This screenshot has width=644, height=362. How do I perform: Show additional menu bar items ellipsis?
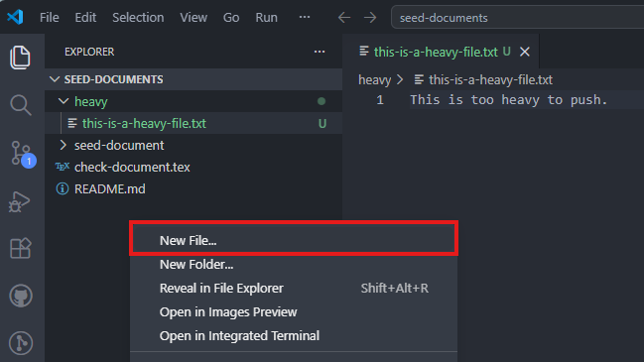[x=305, y=17]
